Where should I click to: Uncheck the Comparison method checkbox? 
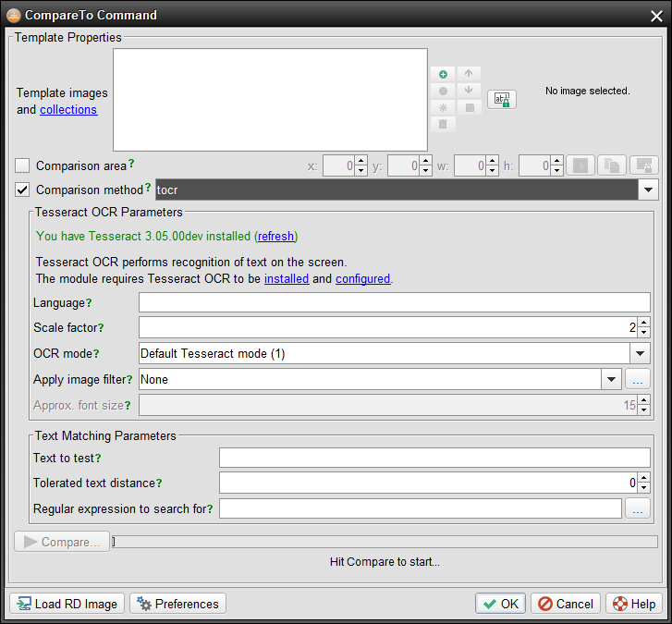click(23, 190)
